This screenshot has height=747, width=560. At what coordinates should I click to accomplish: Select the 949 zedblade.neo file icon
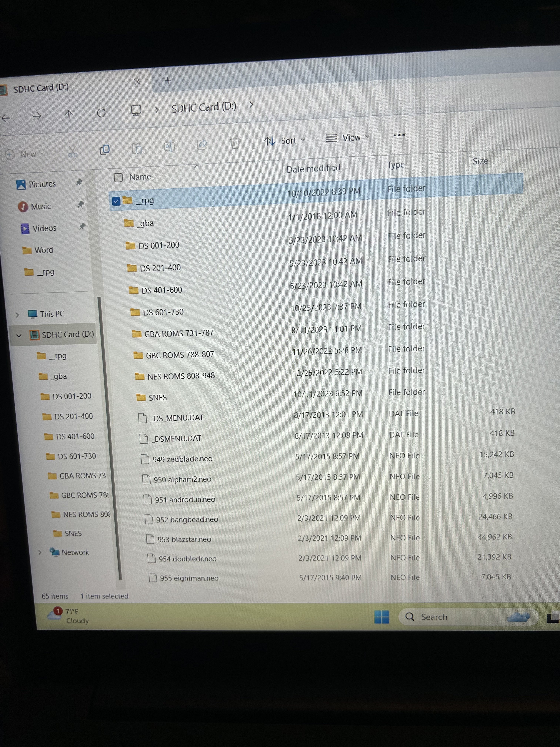coord(145,459)
